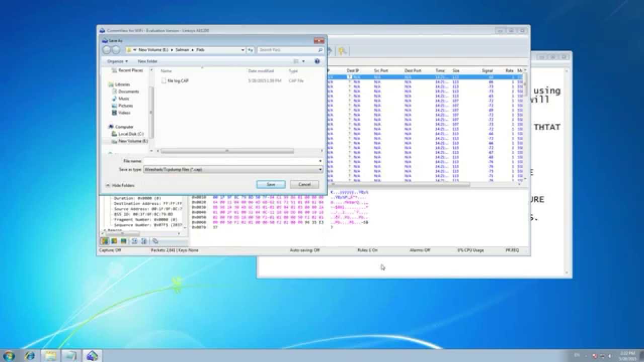The height and width of the screenshot is (362, 644).
Task: Click the help icon in Save As dialog
Action: [317, 61]
